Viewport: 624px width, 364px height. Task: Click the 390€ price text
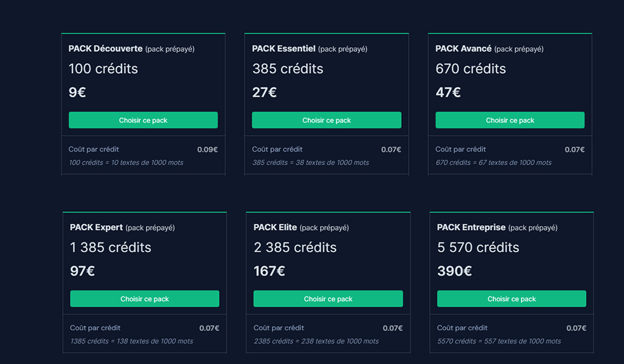(454, 272)
